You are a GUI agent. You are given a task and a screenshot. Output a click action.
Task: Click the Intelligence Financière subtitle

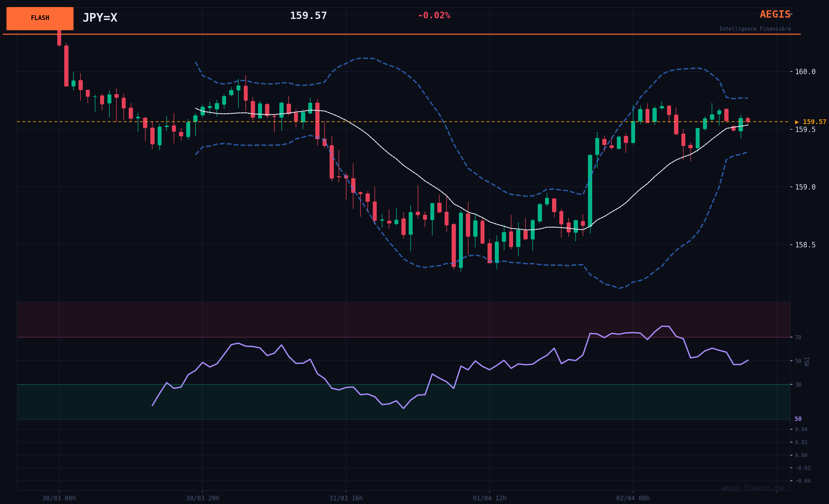[755, 29]
